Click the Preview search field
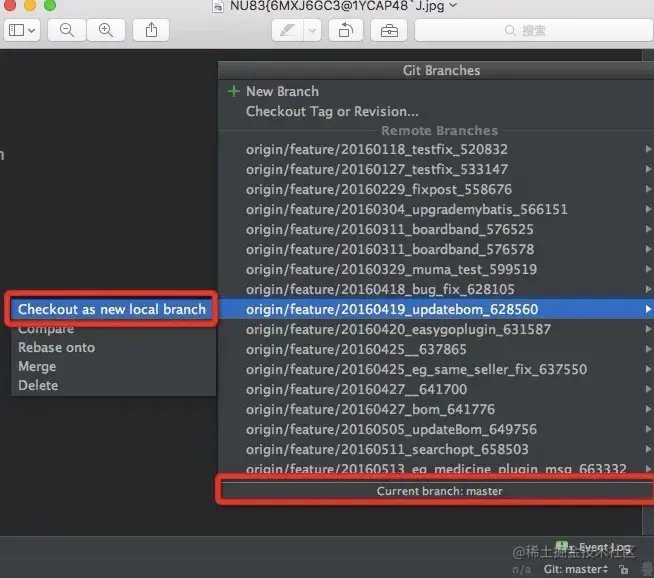The height and width of the screenshot is (578, 654). [x=534, y=30]
